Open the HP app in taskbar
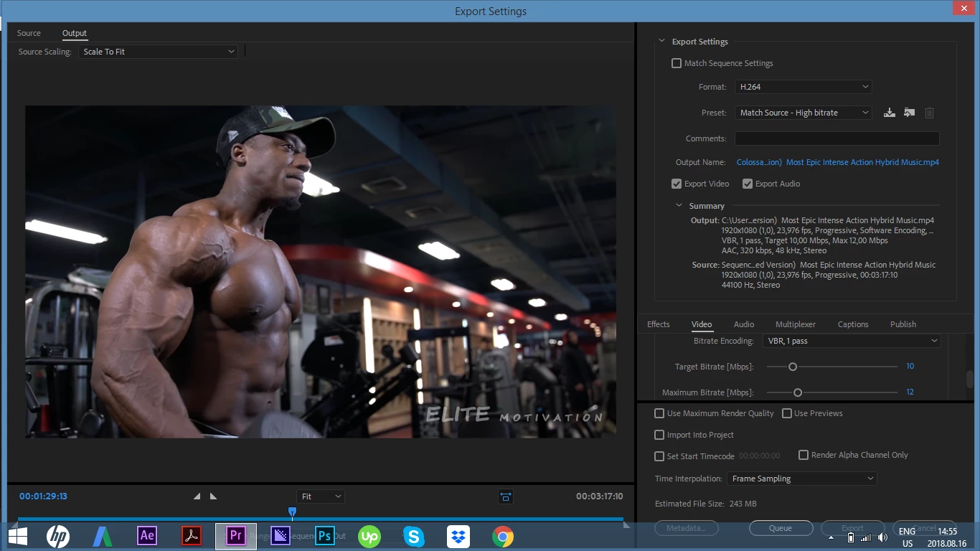This screenshot has height=551, width=980. click(x=58, y=536)
